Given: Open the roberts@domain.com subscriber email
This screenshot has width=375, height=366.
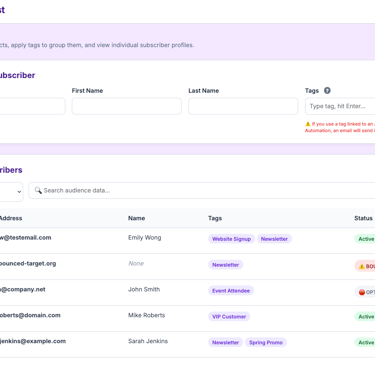Looking at the screenshot, I should click(x=30, y=315).
